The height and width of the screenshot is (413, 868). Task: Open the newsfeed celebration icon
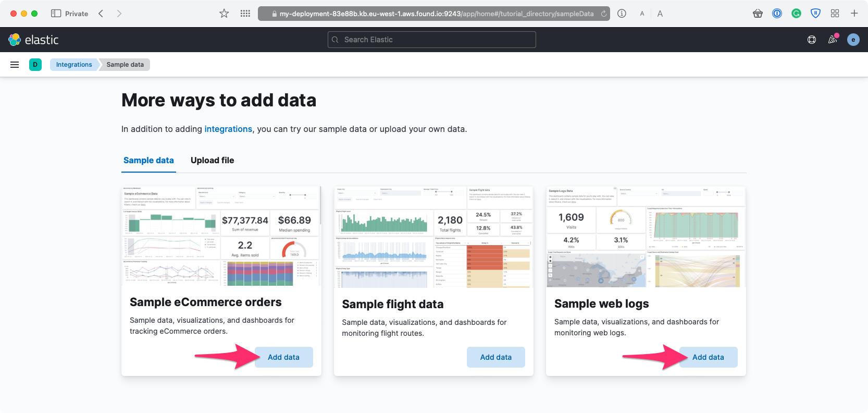click(833, 40)
